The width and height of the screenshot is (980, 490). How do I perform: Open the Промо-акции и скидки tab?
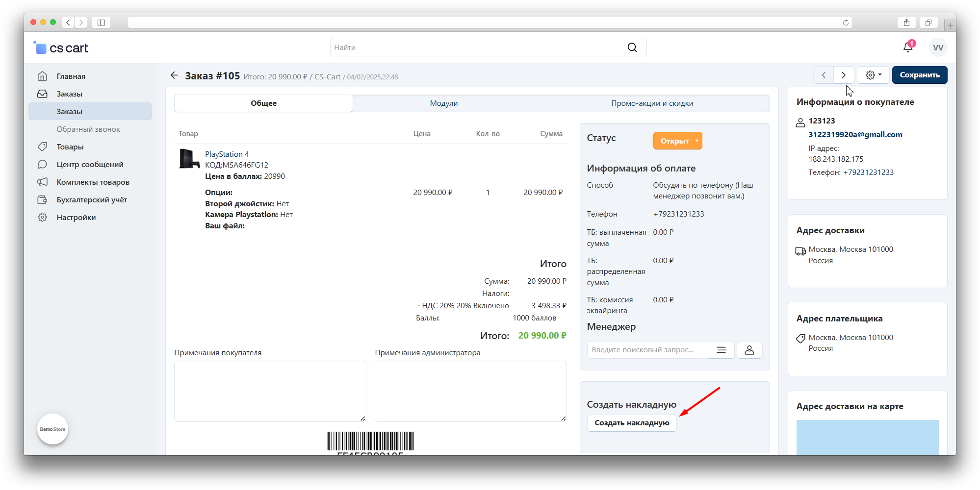[651, 103]
